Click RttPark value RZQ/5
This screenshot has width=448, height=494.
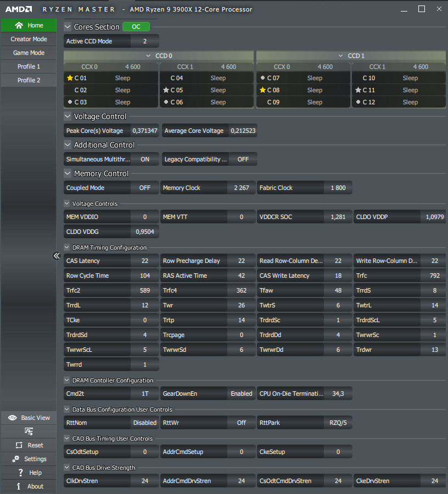338,423
